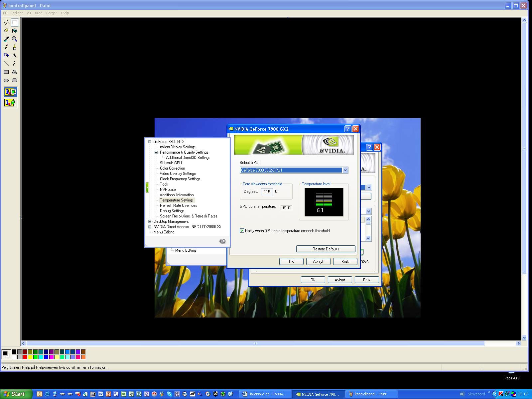Choose the Eraser tool
Image resolution: width=532 pixels, height=399 pixels.
(6, 31)
